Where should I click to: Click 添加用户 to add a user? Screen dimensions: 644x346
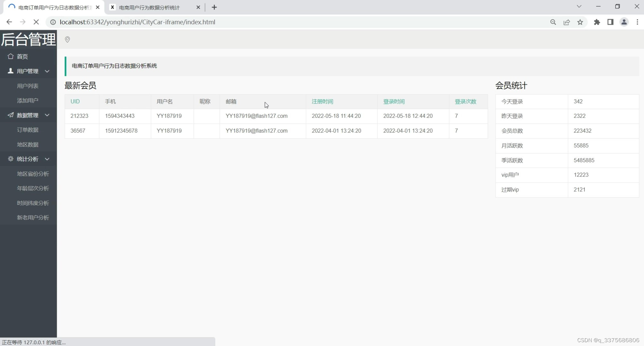point(27,100)
